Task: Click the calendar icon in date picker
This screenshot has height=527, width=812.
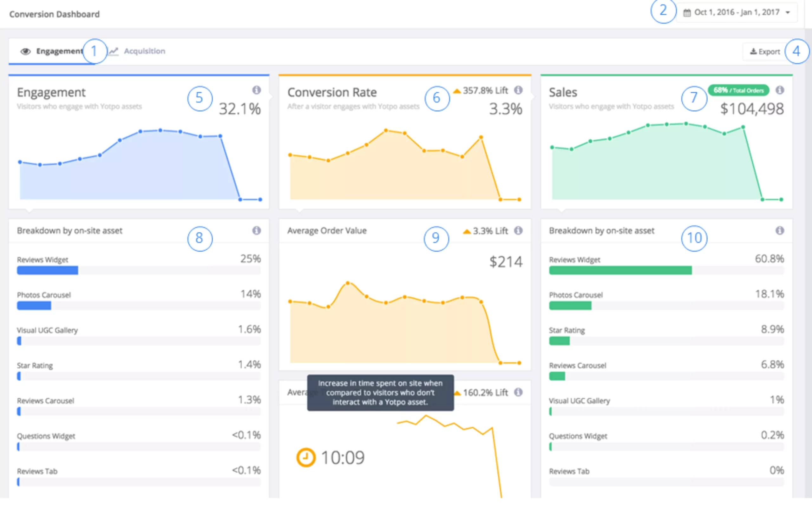Action: tap(687, 13)
